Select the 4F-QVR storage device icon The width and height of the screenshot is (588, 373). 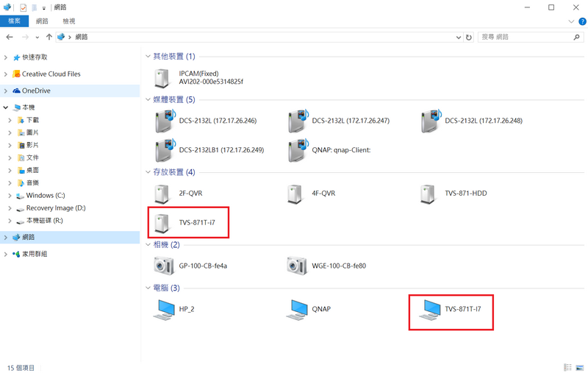pyautogui.click(x=295, y=194)
